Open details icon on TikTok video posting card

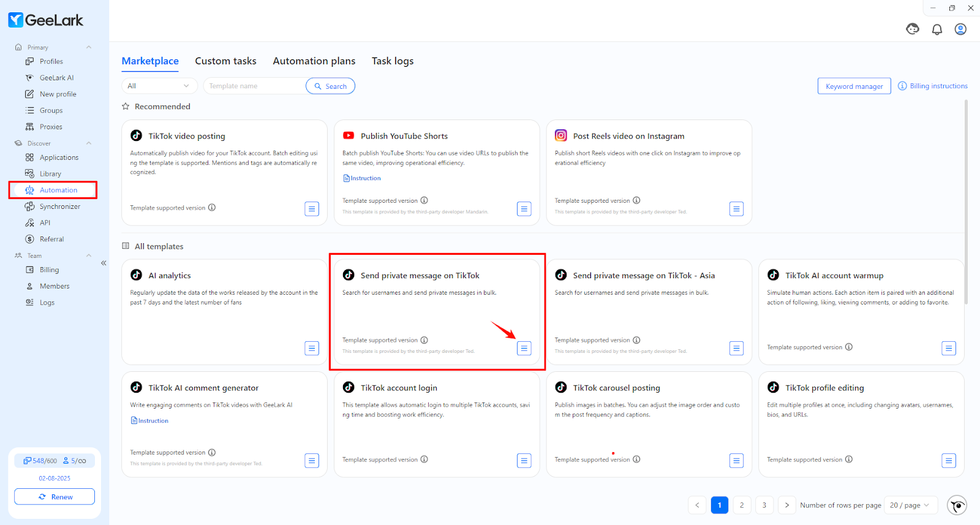pos(312,209)
